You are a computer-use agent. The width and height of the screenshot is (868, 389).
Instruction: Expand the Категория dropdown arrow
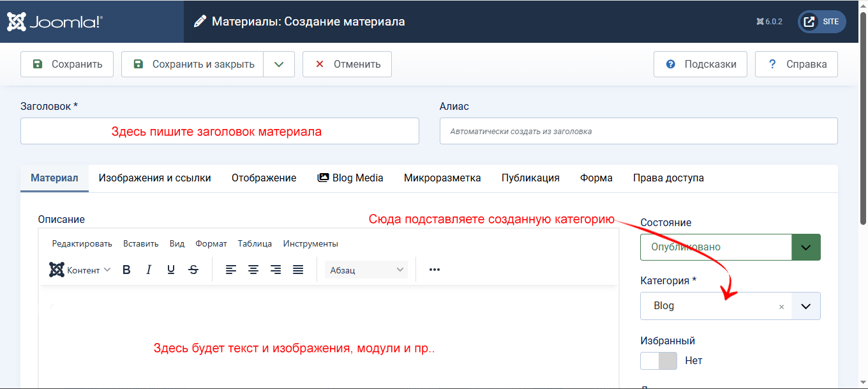(806, 306)
